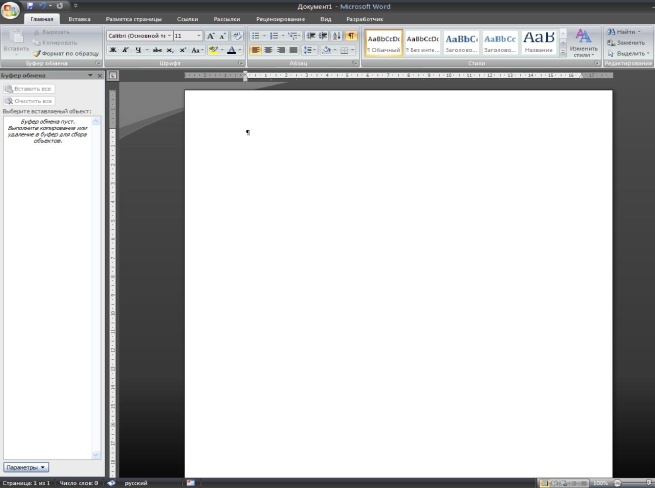The image size is (655, 488).
Task: Click the Save icon in quick access toolbar
Action: pyautogui.click(x=28, y=6)
